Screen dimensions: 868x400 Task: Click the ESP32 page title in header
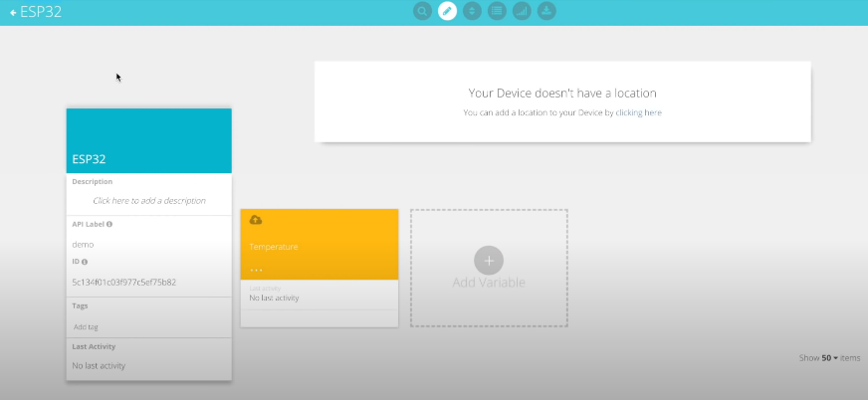click(41, 12)
